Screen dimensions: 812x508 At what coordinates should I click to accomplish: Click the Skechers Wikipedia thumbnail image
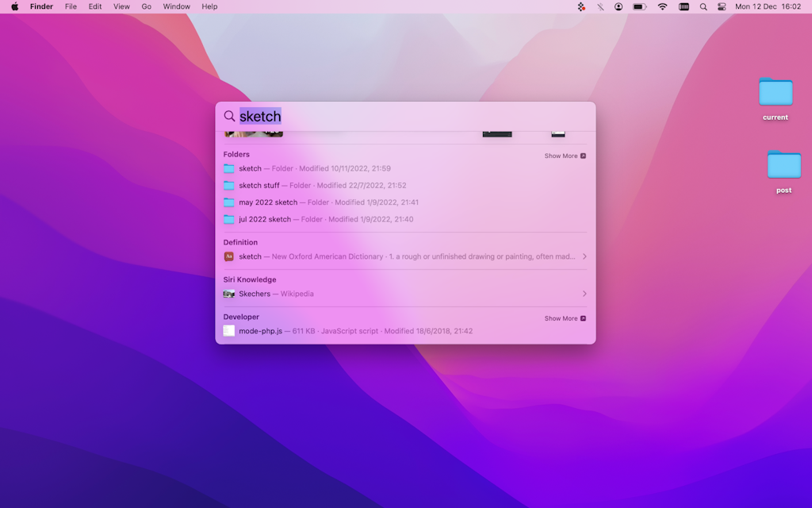[229, 294]
